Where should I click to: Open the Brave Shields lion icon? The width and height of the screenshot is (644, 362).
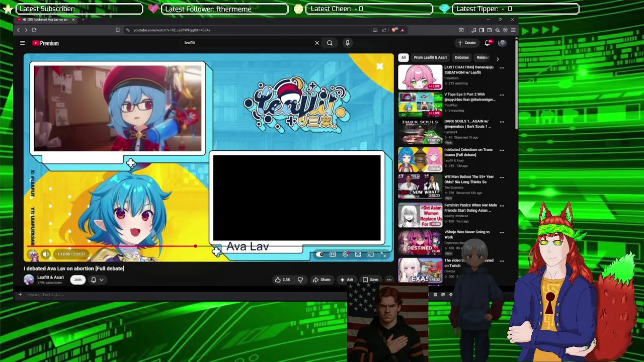[x=395, y=30]
